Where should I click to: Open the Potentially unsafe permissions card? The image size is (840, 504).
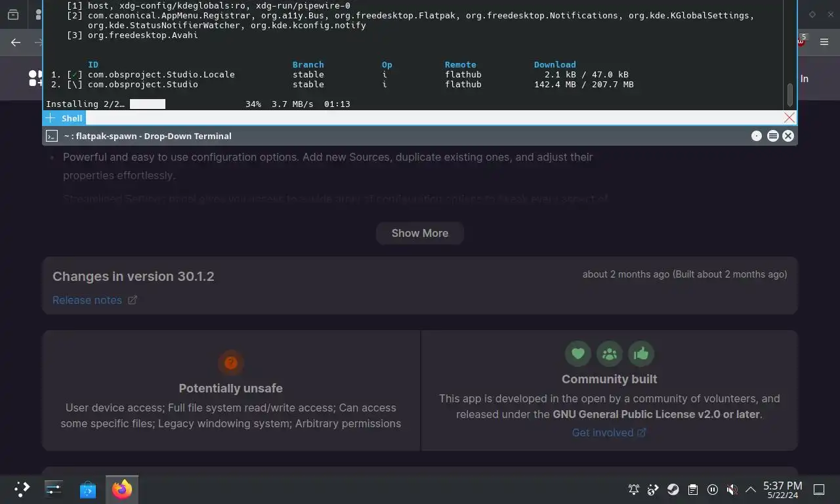pos(231,390)
